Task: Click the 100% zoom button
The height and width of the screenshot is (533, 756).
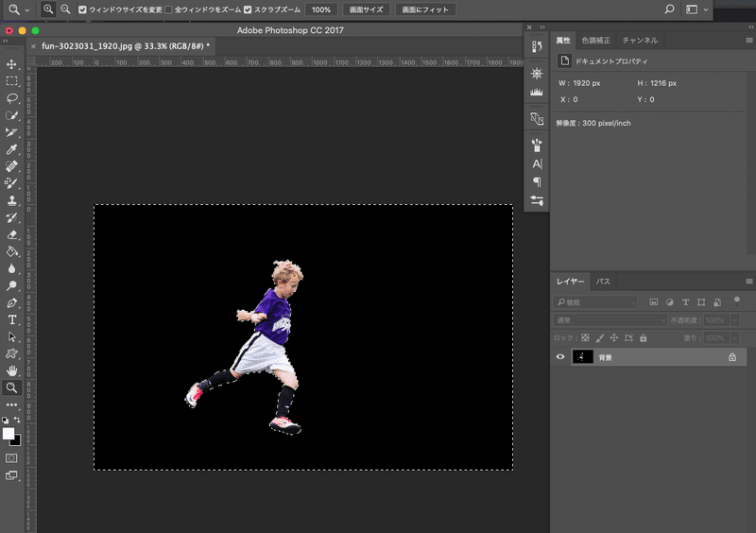Action: [x=321, y=9]
